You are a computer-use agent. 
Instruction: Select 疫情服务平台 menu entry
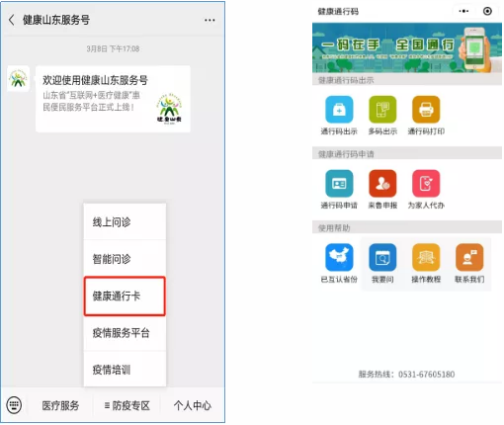pos(125,333)
